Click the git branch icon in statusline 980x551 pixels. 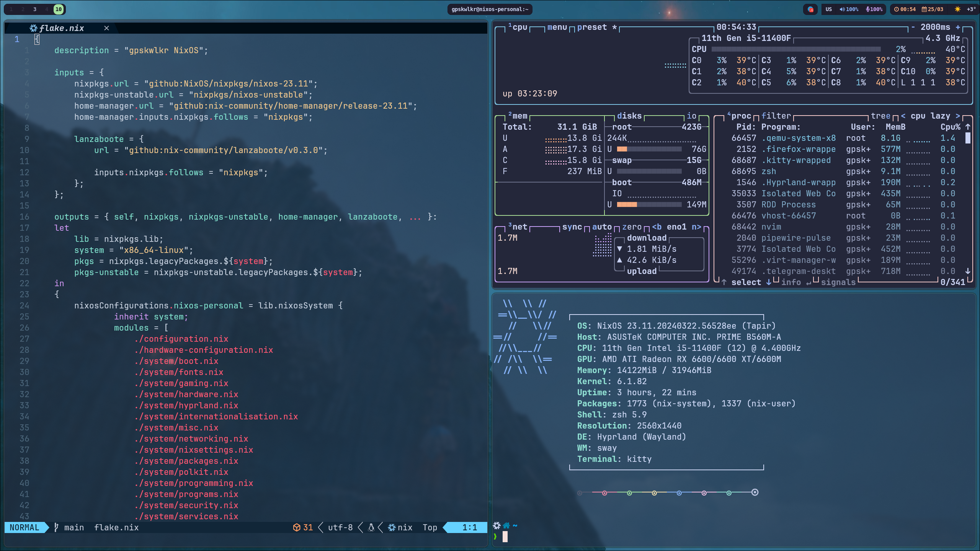tap(56, 527)
